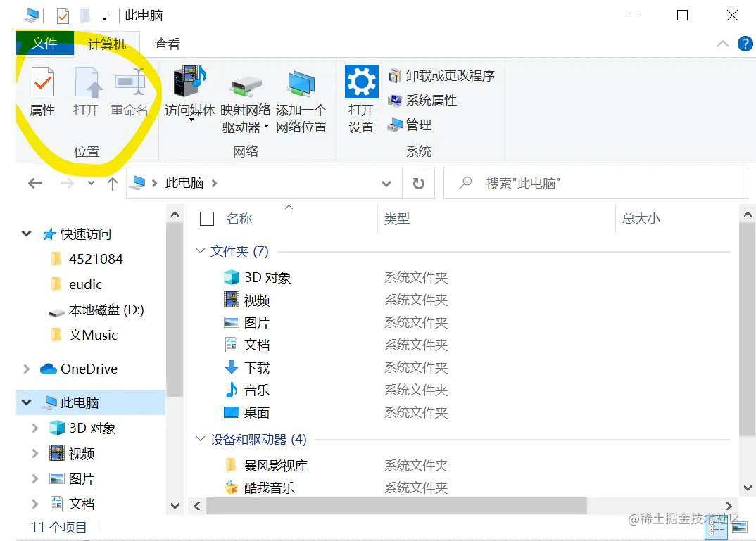
Task: Expand the OneDrive node in the sidebar
Action: point(26,369)
